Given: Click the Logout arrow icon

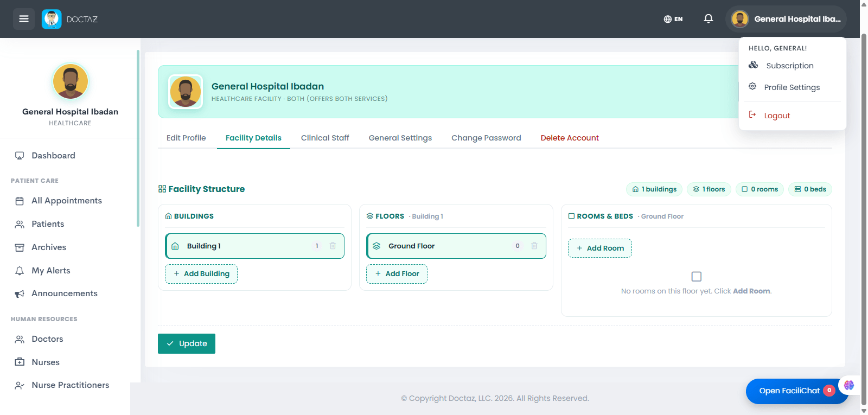Looking at the screenshot, I should click(x=752, y=114).
